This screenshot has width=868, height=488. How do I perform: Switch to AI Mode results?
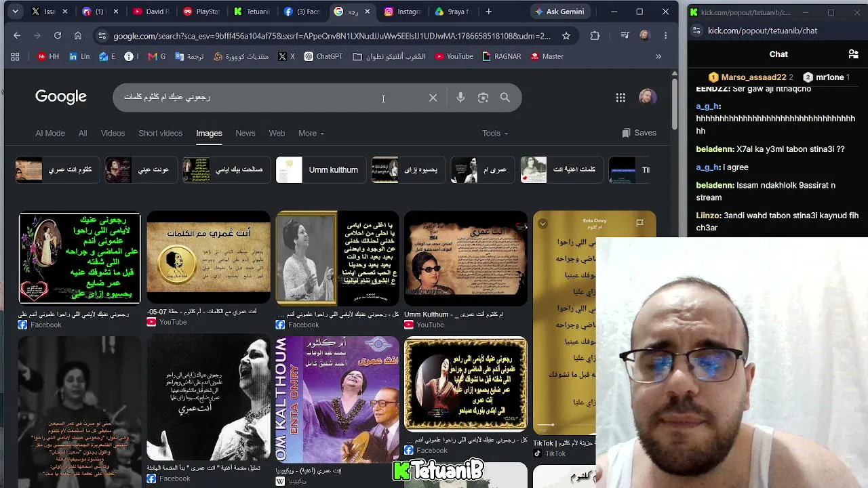(50, 134)
